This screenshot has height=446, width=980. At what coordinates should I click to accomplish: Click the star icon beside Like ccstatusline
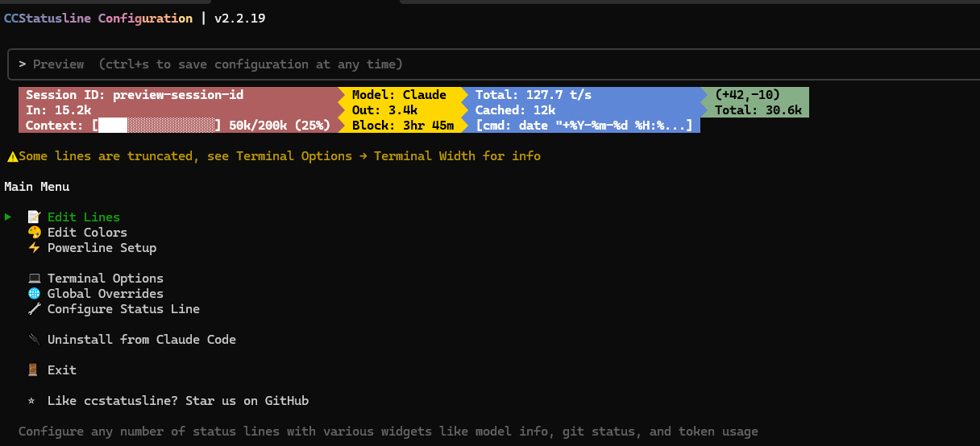pyautogui.click(x=31, y=400)
